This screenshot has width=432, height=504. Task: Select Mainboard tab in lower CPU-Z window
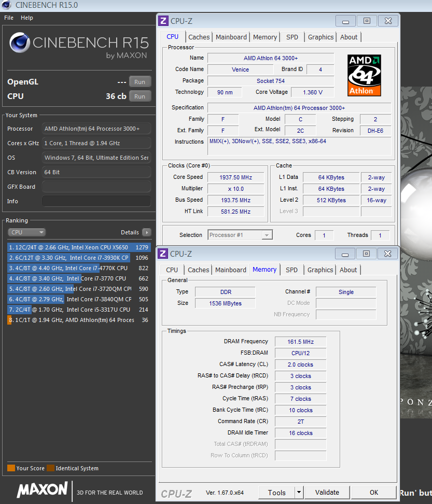tap(231, 270)
